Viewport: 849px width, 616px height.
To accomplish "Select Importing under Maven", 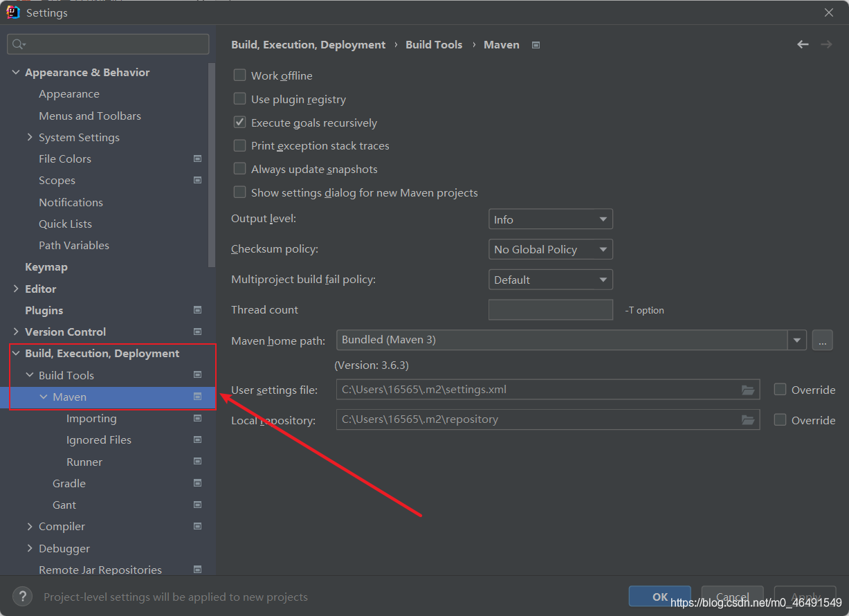I will [x=91, y=419].
